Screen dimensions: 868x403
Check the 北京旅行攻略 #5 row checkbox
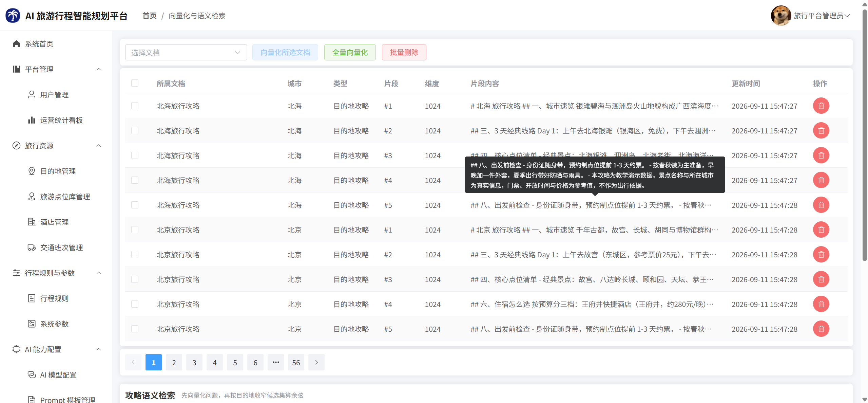click(135, 329)
